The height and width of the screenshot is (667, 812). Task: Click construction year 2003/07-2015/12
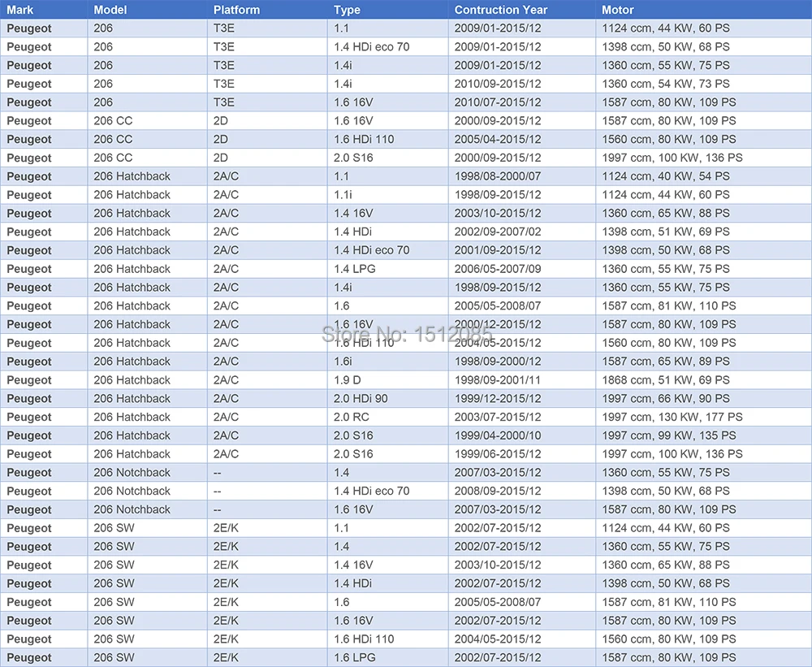498,417
